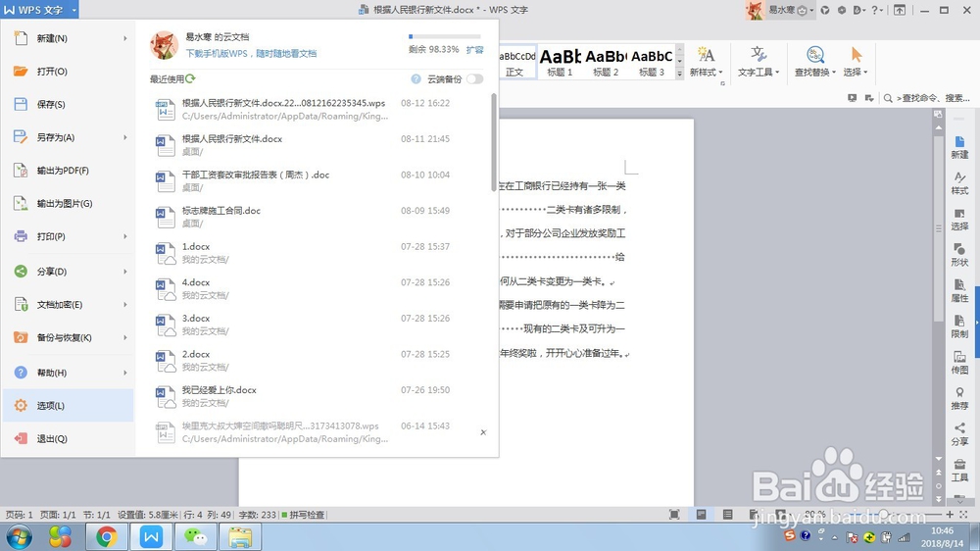The image size is (980, 551).
Task: Click the 下载手机版WPS link
Action: pos(251,54)
